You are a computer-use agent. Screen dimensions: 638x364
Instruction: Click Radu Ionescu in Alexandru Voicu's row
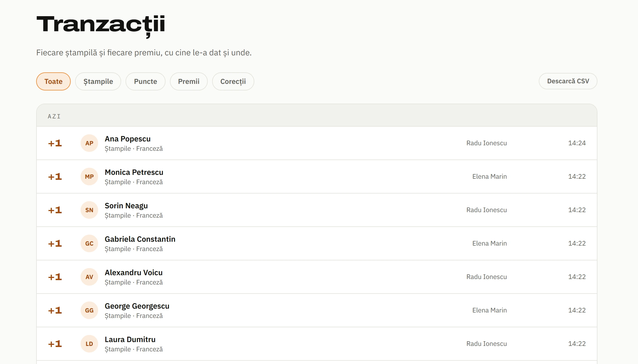[487, 277]
